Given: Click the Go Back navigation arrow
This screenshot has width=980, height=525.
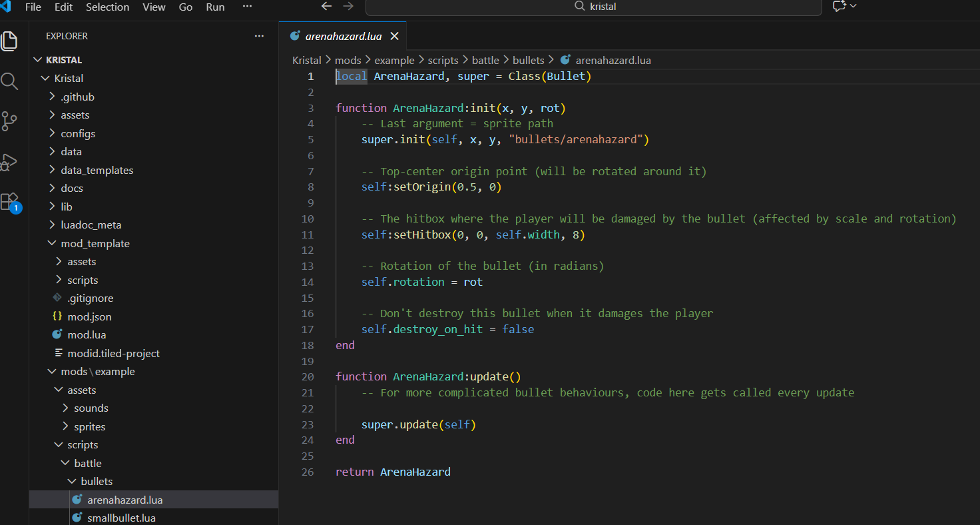Looking at the screenshot, I should [x=326, y=7].
